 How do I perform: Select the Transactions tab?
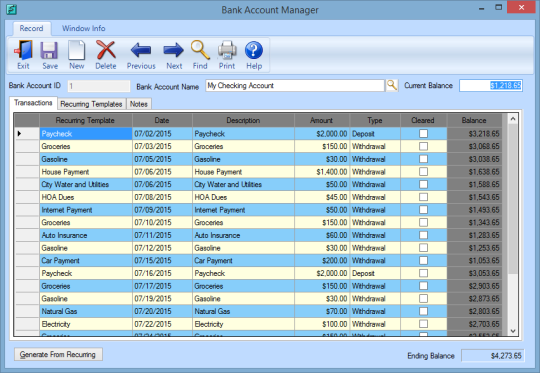(33, 103)
